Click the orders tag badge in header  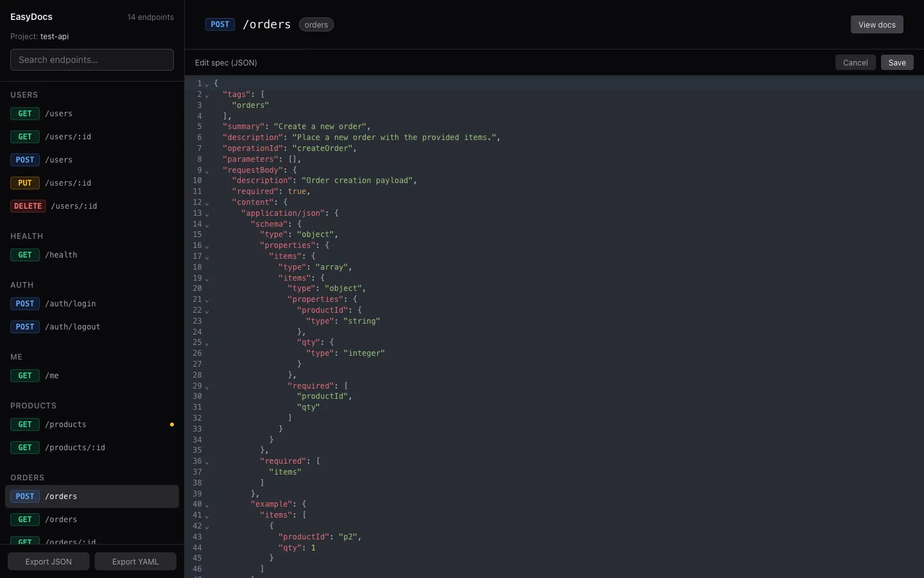click(316, 25)
